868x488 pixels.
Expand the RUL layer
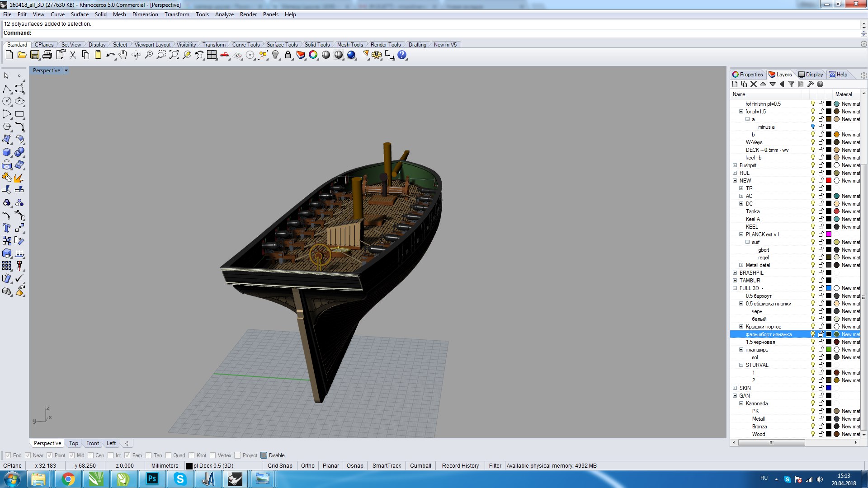tap(735, 173)
